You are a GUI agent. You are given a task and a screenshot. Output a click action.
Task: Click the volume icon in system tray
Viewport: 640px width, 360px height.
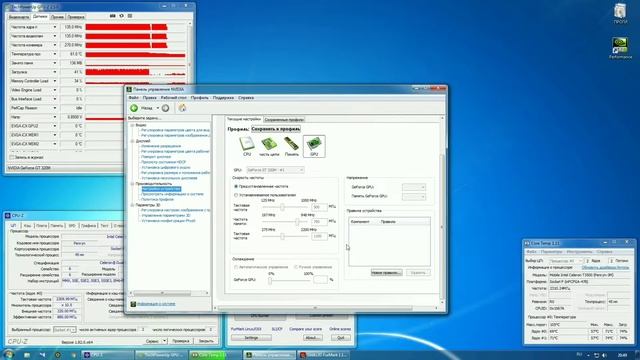tap(604, 356)
